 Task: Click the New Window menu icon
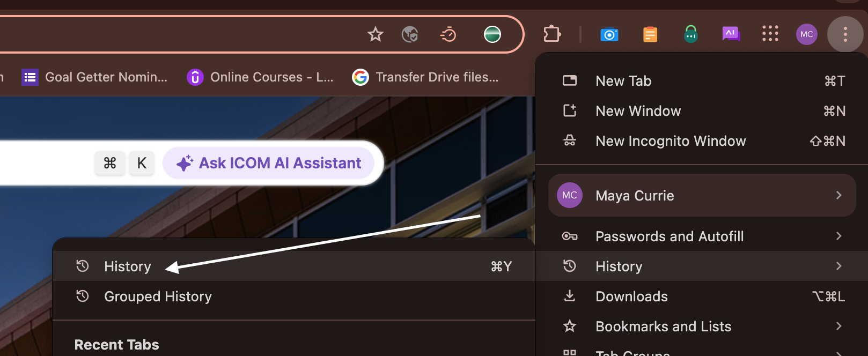(x=570, y=111)
